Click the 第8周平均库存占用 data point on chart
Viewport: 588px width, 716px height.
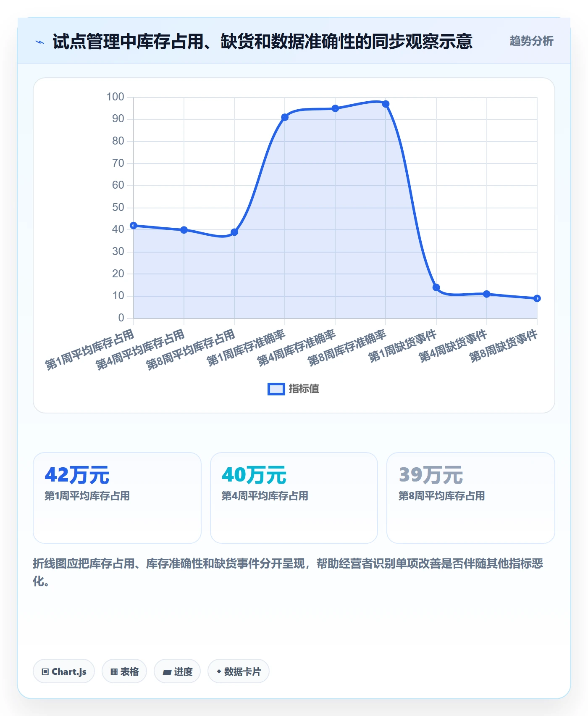tap(234, 232)
